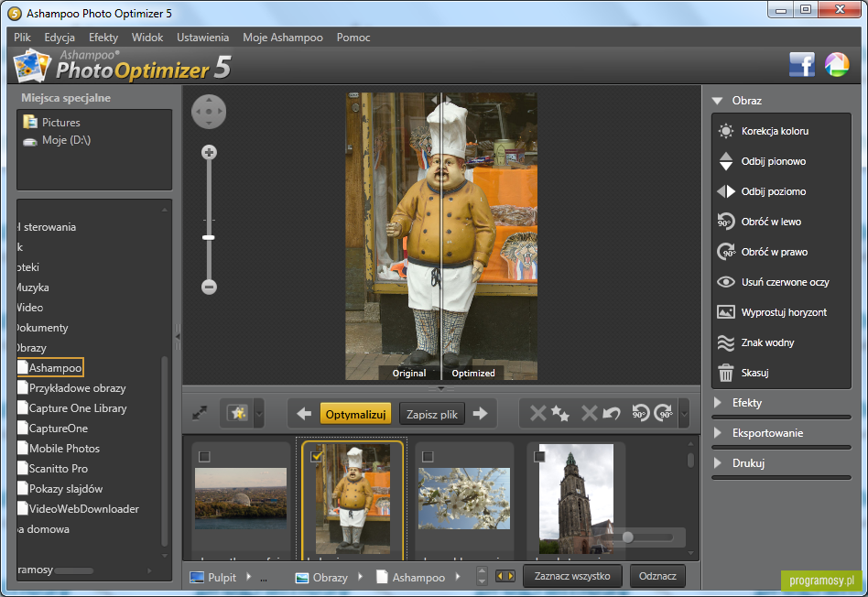Open the Edycja menu
This screenshot has height=597, width=868.
tap(60, 38)
